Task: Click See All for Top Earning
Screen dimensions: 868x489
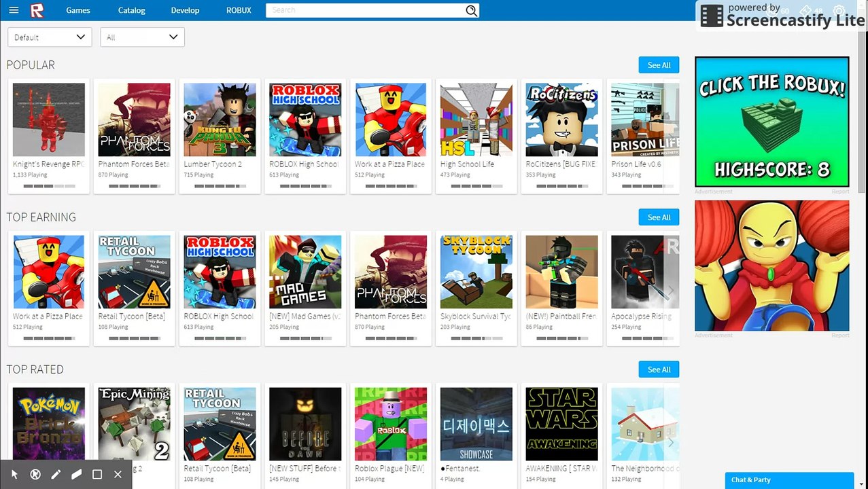Action: [659, 217]
